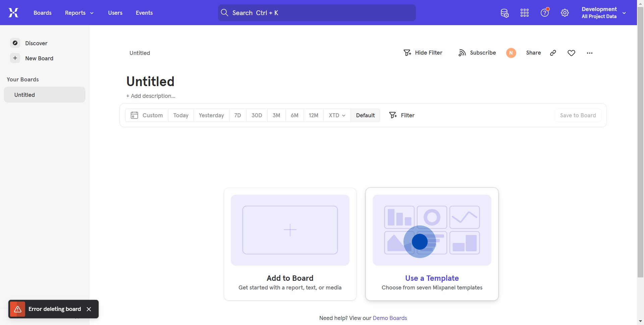Open the settings gear icon
The height and width of the screenshot is (325, 644).
coord(565,13)
